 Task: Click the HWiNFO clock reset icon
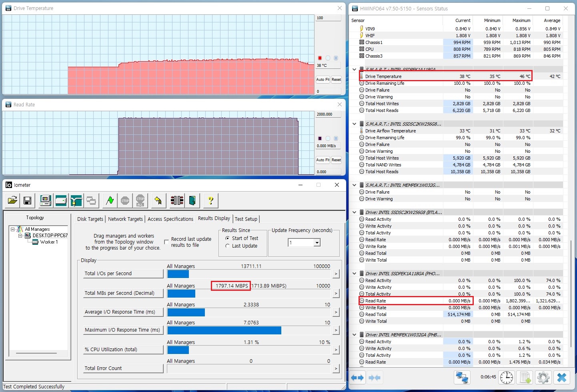point(507,378)
